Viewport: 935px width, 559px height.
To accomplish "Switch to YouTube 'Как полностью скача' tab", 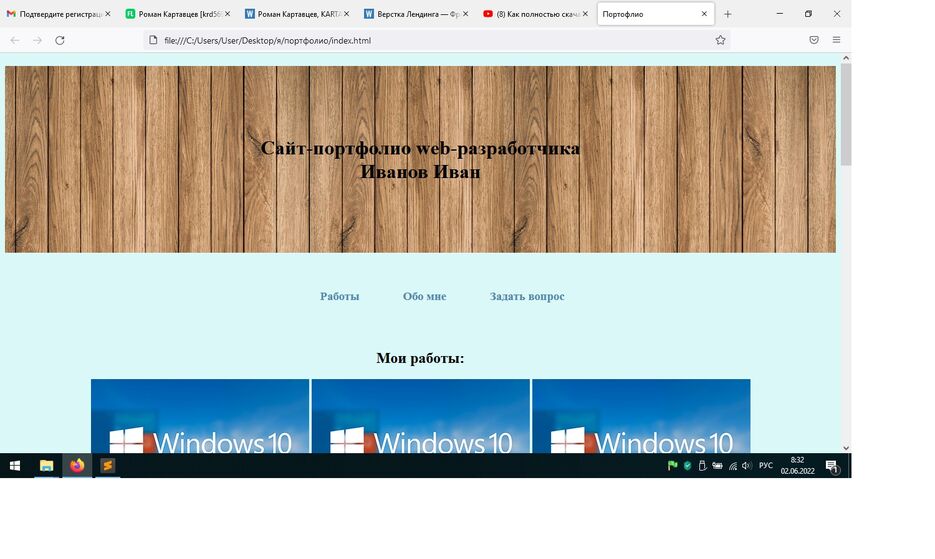I will (x=535, y=14).
